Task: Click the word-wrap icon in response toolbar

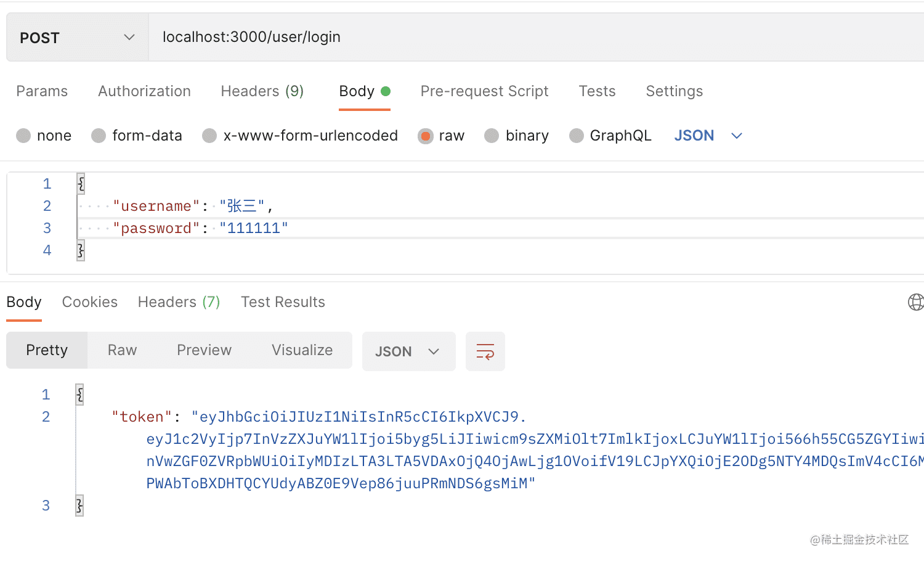Action: pos(485,351)
